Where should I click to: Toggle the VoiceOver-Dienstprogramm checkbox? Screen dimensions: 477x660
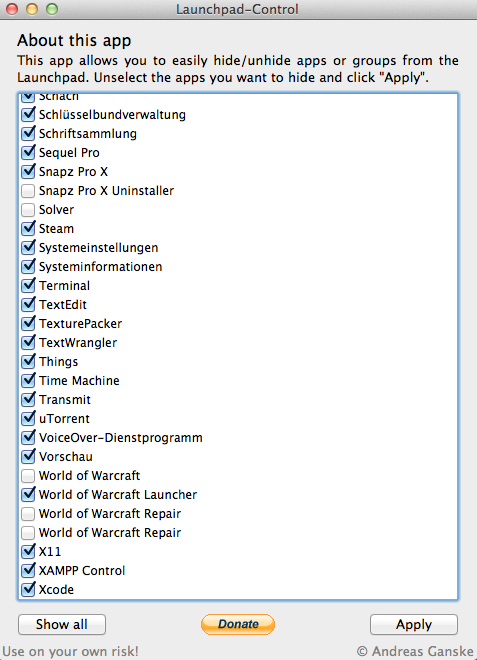pyautogui.click(x=28, y=437)
